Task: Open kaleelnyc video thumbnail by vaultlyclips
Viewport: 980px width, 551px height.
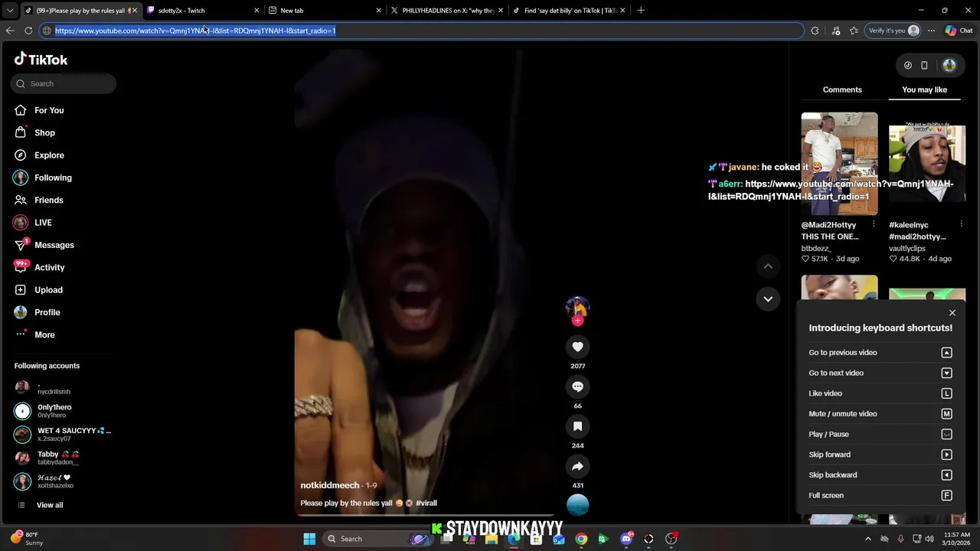Action: click(927, 164)
